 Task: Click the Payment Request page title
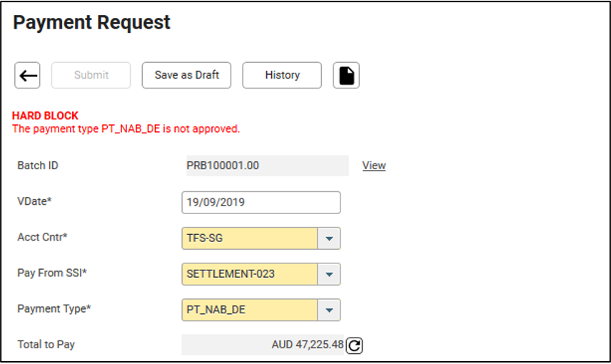coord(91,23)
